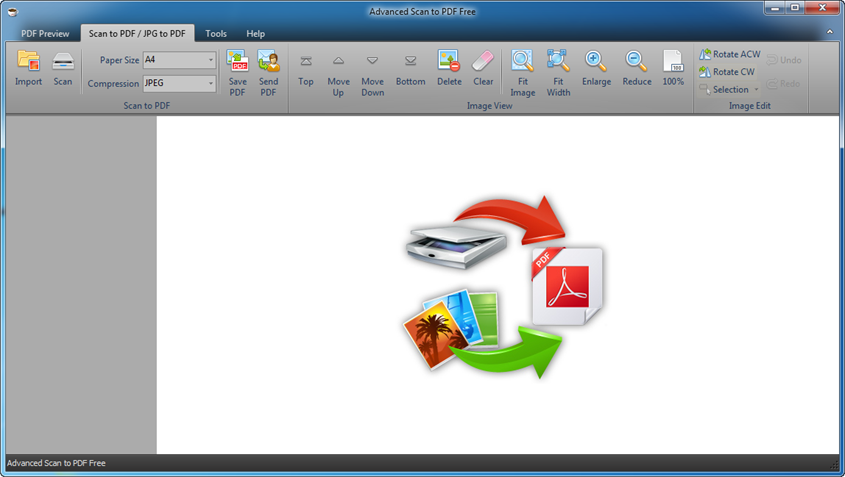The width and height of the screenshot is (845, 477).
Task: Open the Help tab
Action: pyautogui.click(x=255, y=33)
